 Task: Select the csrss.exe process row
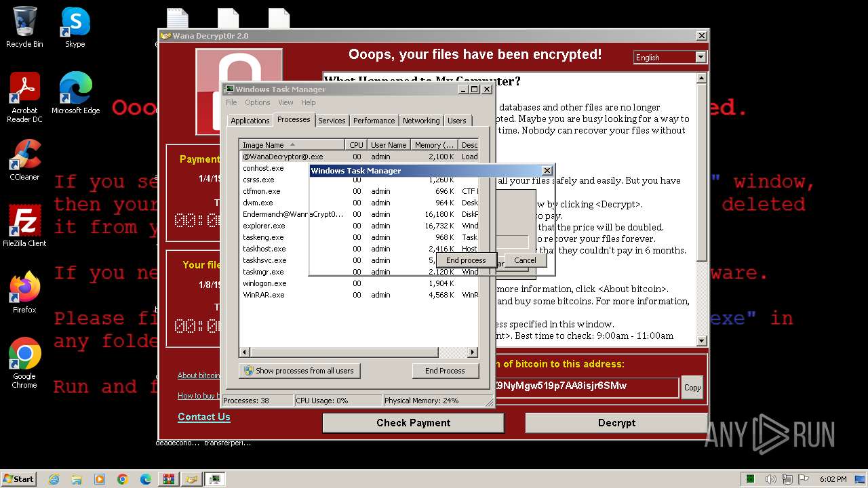coord(275,180)
